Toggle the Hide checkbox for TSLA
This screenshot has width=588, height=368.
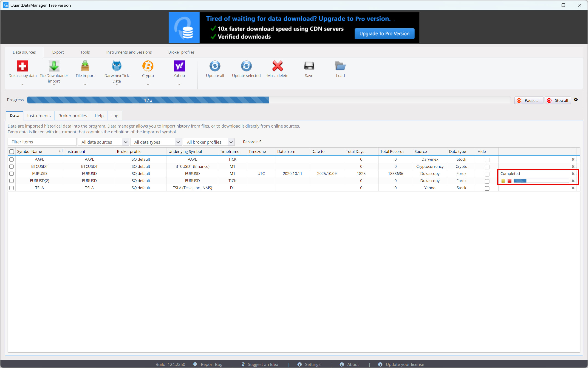pyautogui.click(x=487, y=188)
